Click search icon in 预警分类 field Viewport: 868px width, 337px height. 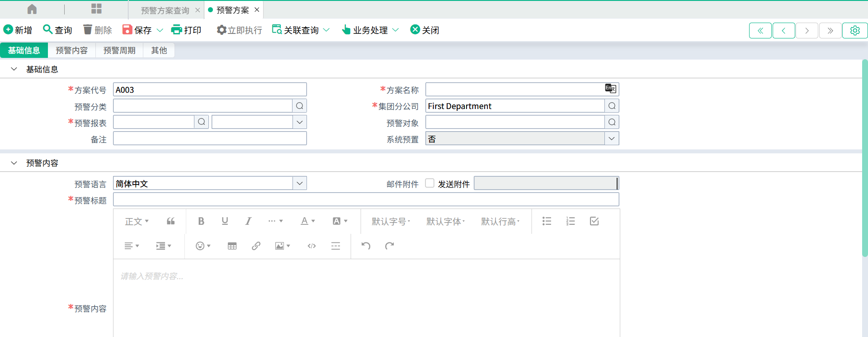pos(299,106)
